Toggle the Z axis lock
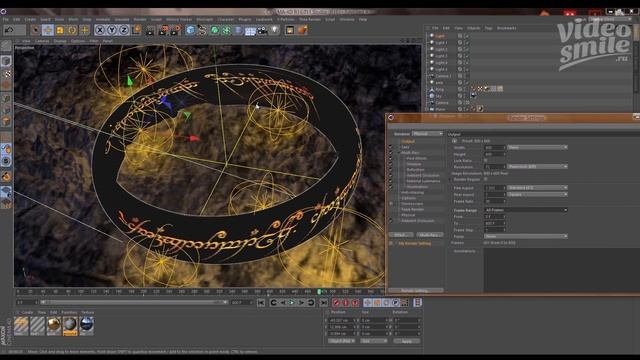Screen dimensions: 640x360 [124, 30]
